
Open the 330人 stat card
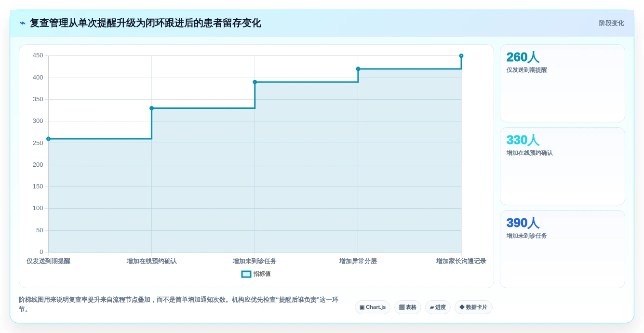point(563,166)
